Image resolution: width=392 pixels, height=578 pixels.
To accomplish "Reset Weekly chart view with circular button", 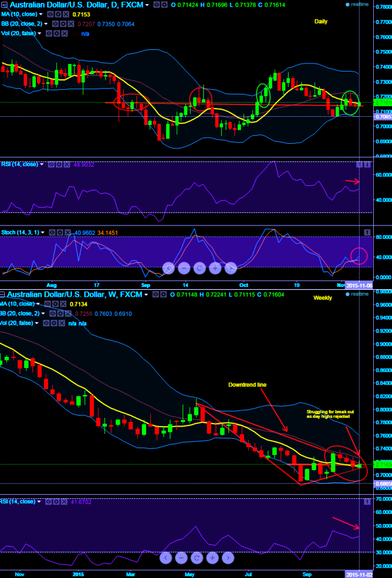I will (197, 557).
